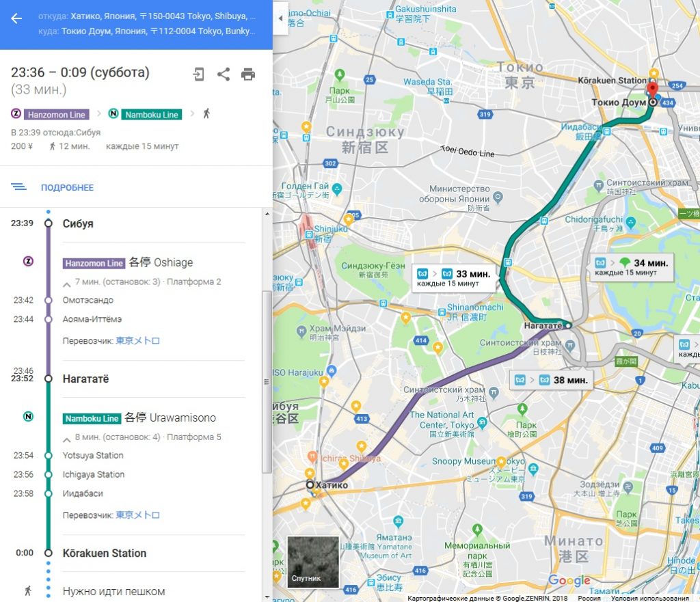Click the Омотэсандо stop
Viewport: 700px width, 602px height.
coord(88,301)
